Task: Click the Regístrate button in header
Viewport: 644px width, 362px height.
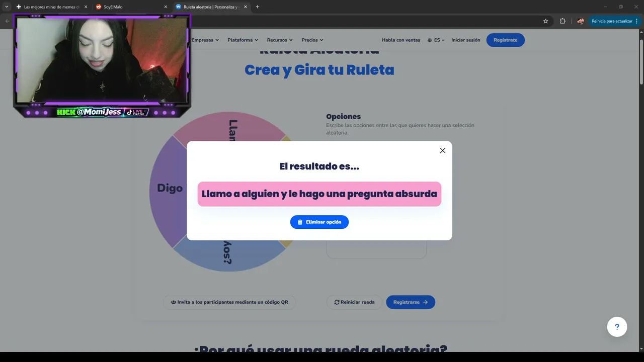Action: [x=506, y=40]
